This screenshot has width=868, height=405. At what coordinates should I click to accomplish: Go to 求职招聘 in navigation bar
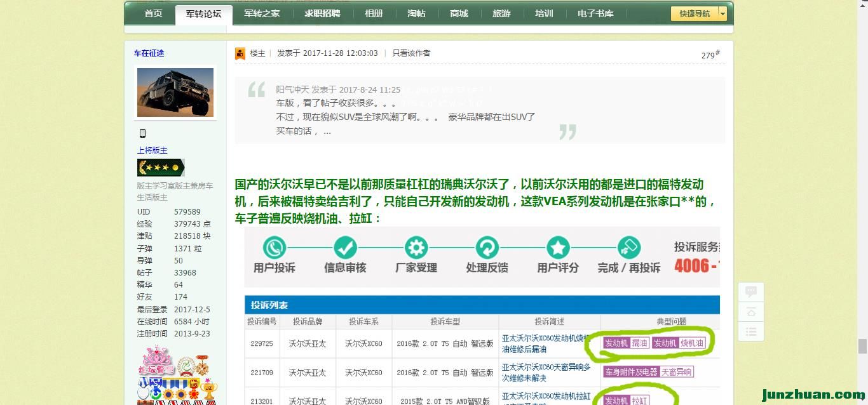pyautogui.click(x=322, y=13)
